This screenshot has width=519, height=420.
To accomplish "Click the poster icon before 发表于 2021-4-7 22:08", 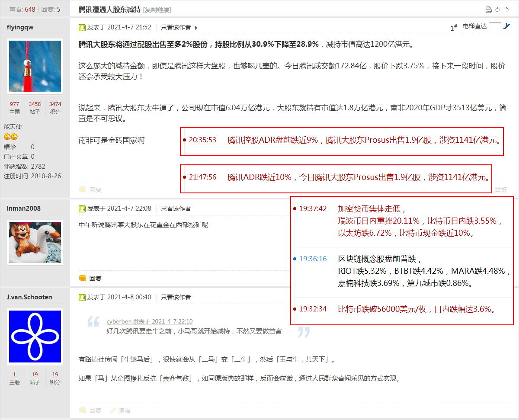I will (x=82, y=208).
